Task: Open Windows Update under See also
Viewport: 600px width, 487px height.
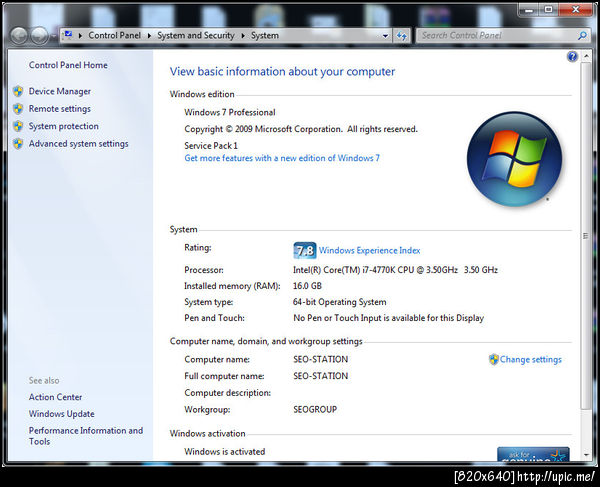Action: 62,414
